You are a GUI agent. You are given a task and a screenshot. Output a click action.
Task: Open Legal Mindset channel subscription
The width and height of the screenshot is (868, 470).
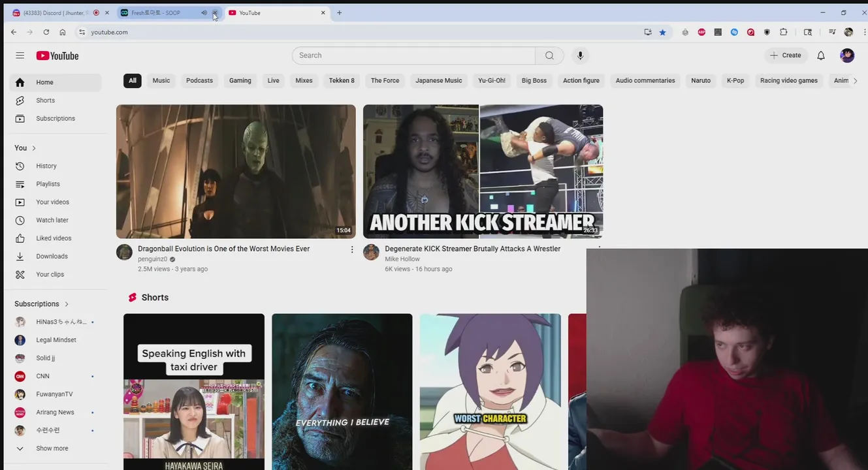point(56,340)
